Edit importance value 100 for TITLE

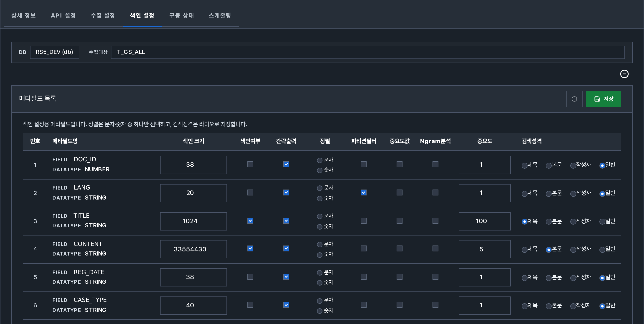(485, 221)
